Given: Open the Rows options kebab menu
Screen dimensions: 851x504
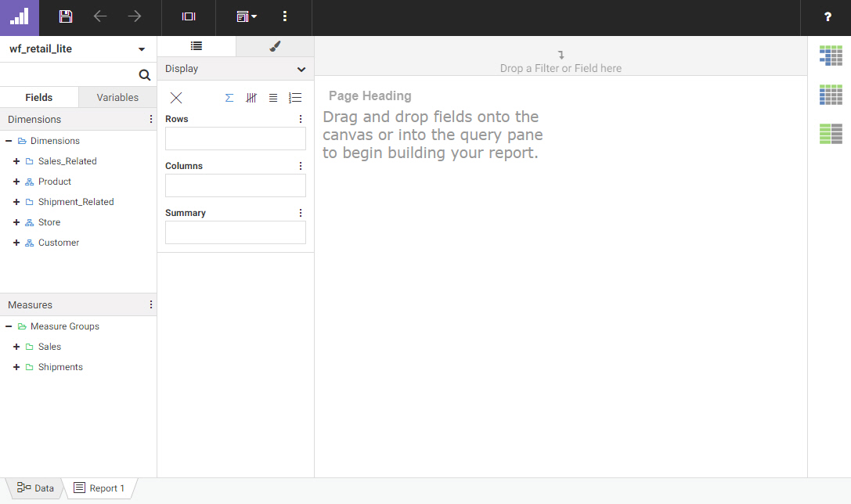Looking at the screenshot, I should (300, 119).
